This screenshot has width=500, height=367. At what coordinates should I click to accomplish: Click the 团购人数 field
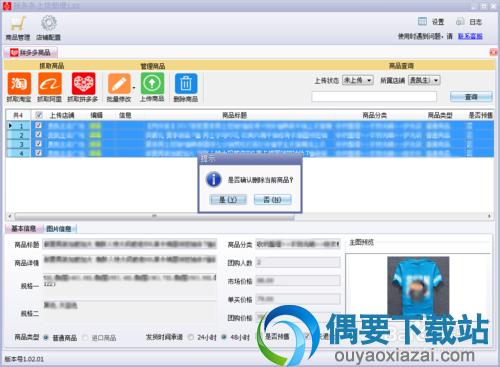[298, 262]
